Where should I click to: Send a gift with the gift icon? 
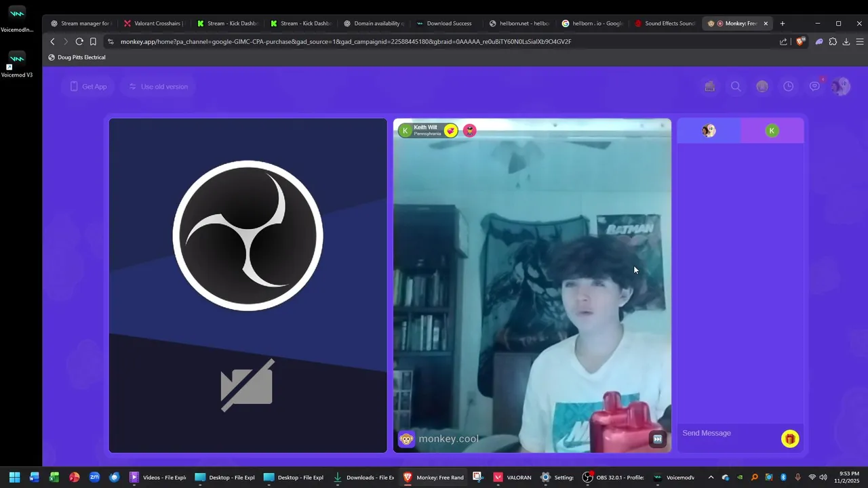[790, 439]
